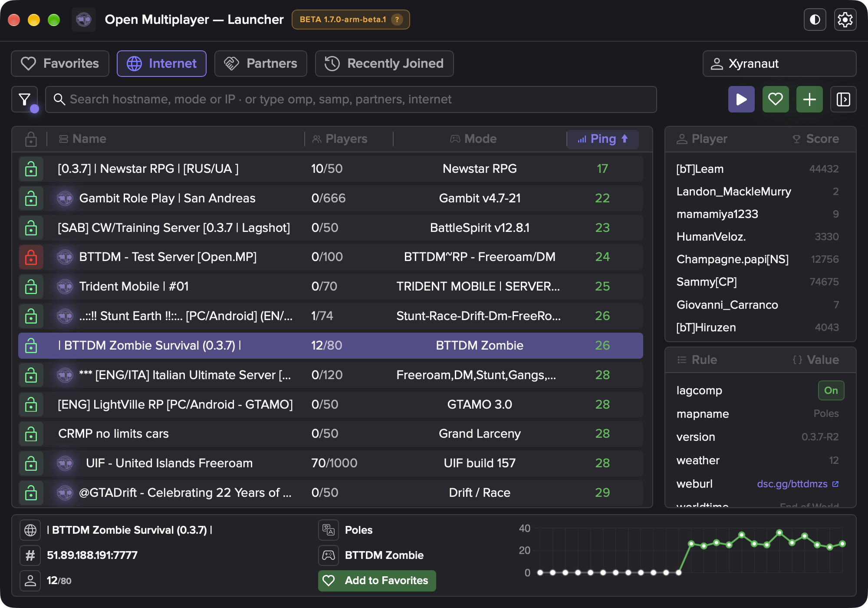Open the dsc.gg/bttdmzs weburl link
The image size is (868, 608).
(x=798, y=484)
